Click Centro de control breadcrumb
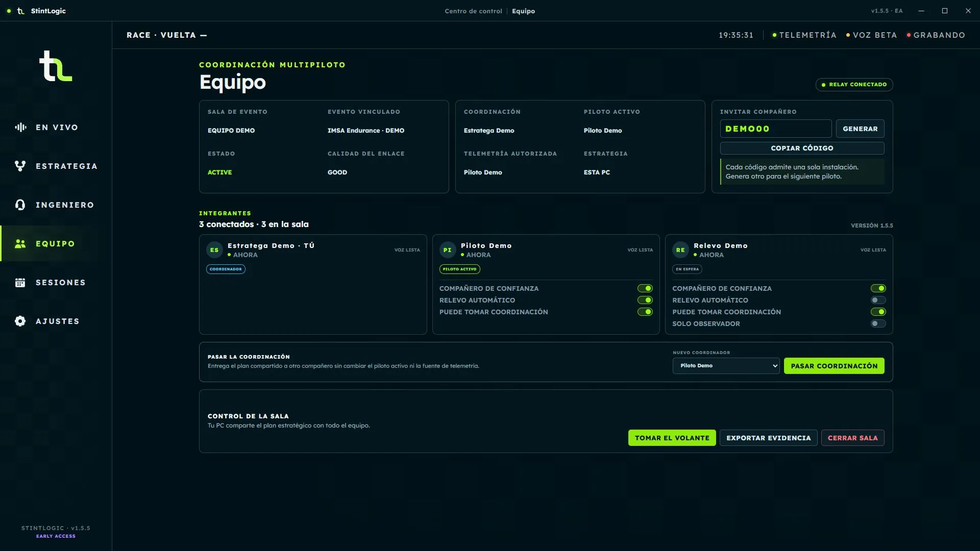The width and height of the screenshot is (980, 551). 473,11
